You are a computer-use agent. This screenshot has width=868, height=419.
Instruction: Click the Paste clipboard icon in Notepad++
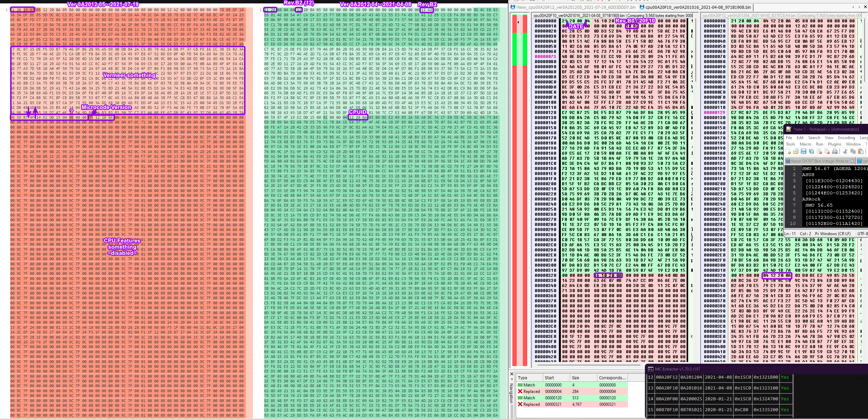pos(861,151)
